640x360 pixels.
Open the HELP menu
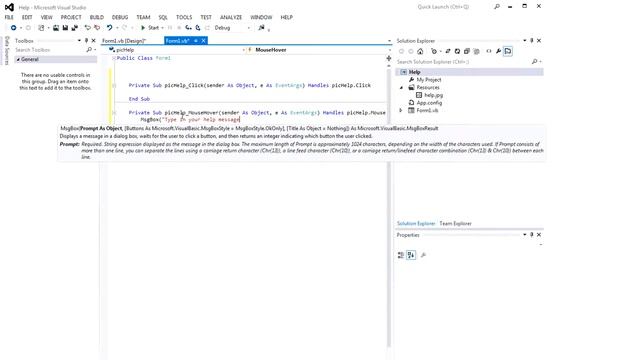tap(287, 17)
